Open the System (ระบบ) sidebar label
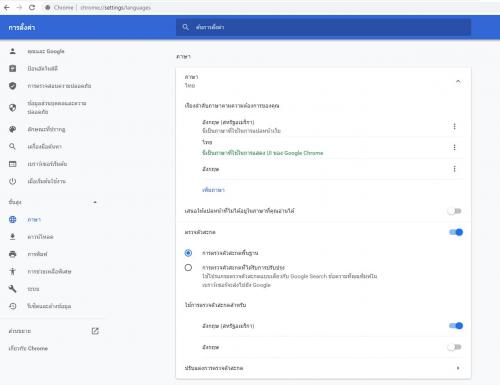The height and width of the screenshot is (385, 500). click(33, 289)
